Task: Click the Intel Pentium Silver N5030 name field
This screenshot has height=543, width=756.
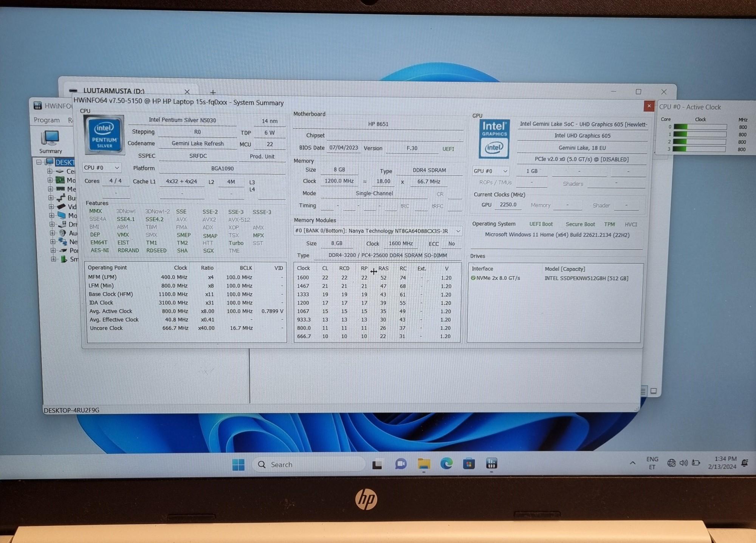Action: [x=182, y=120]
